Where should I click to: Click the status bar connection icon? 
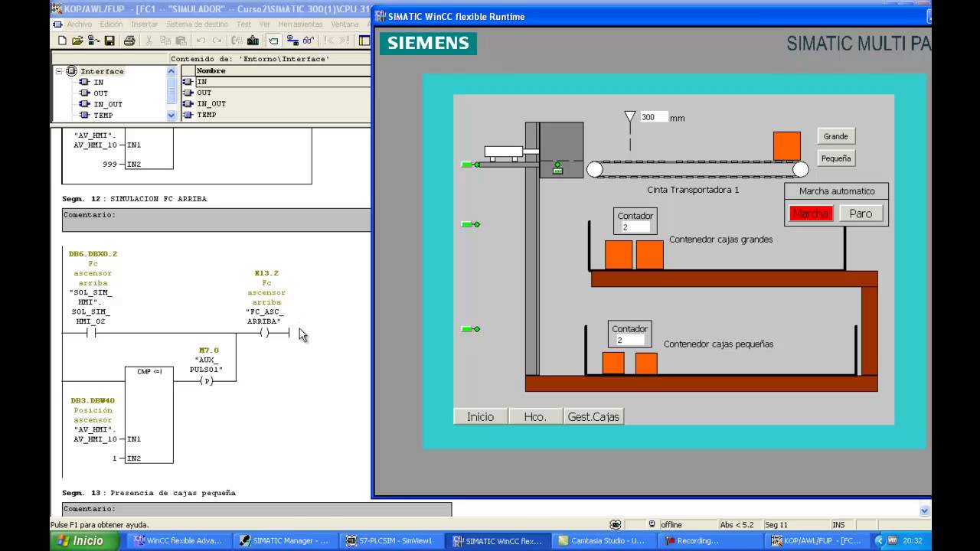click(x=616, y=524)
